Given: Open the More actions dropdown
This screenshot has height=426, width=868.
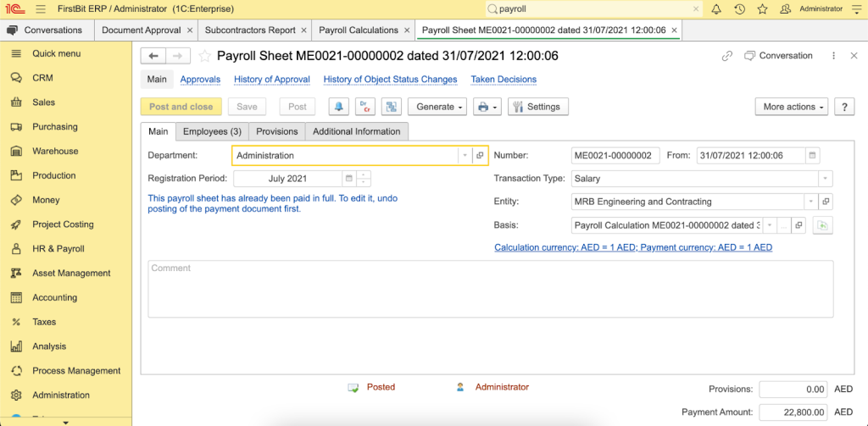Looking at the screenshot, I should [x=794, y=107].
